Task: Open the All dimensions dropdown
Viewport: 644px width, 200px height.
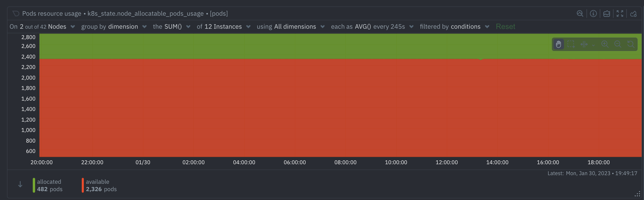Action: [x=291, y=27]
